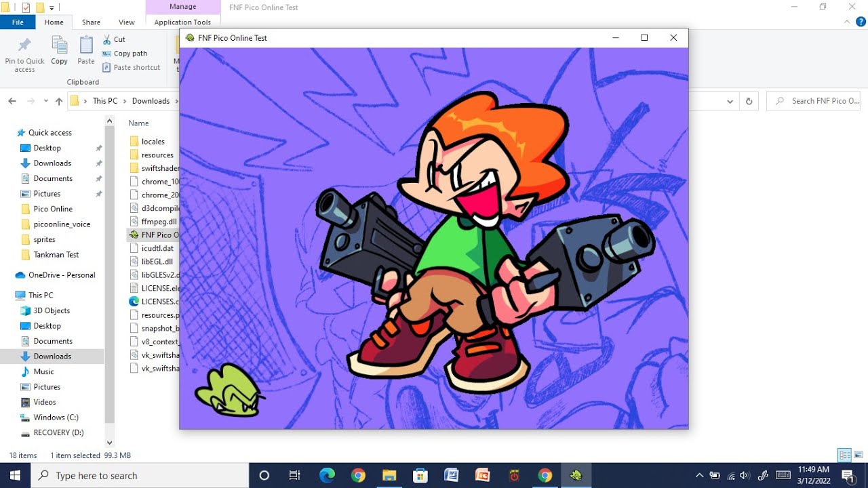
Task: Select the libEGL.dll file
Action: pyautogui.click(x=157, y=262)
